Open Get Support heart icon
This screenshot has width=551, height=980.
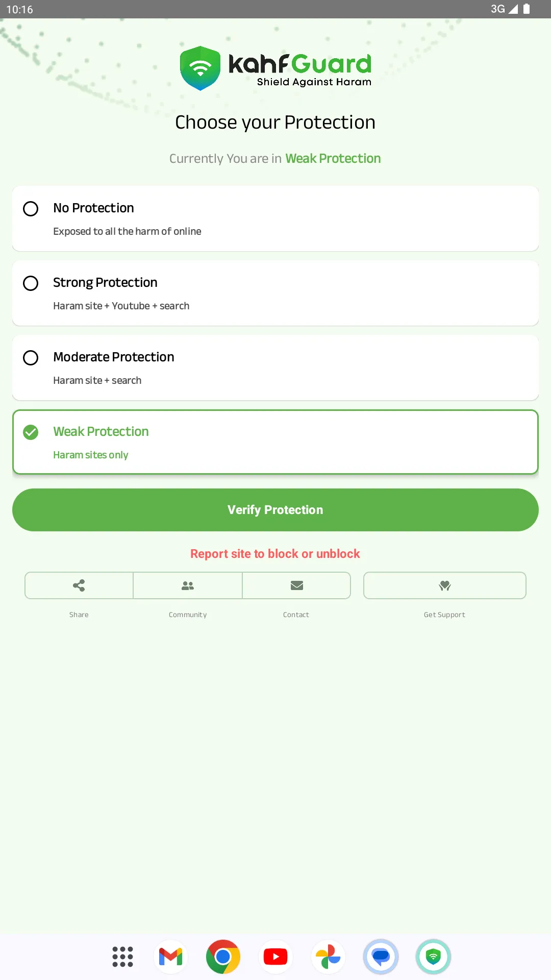pos(444,585)
